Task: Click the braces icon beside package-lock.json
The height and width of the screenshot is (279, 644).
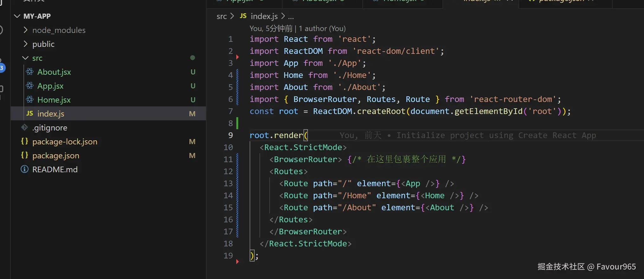Action: pyautogui.click(x=24, y=141)
